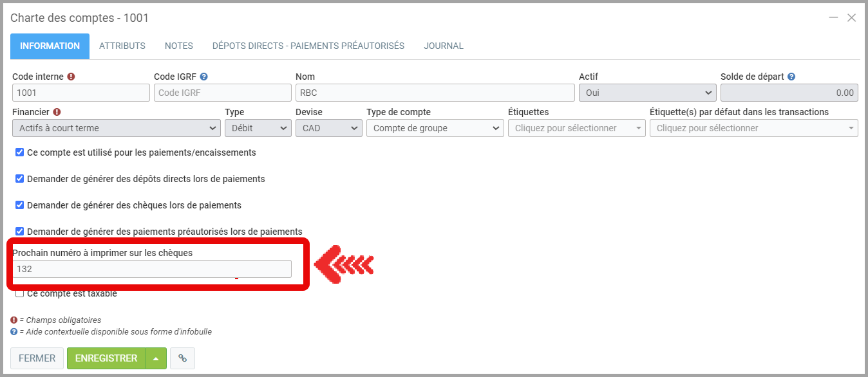The image size is (868, 377).
Task: Open the Financier dropdown
Action: pyautogui.click(x=116, y=128)
